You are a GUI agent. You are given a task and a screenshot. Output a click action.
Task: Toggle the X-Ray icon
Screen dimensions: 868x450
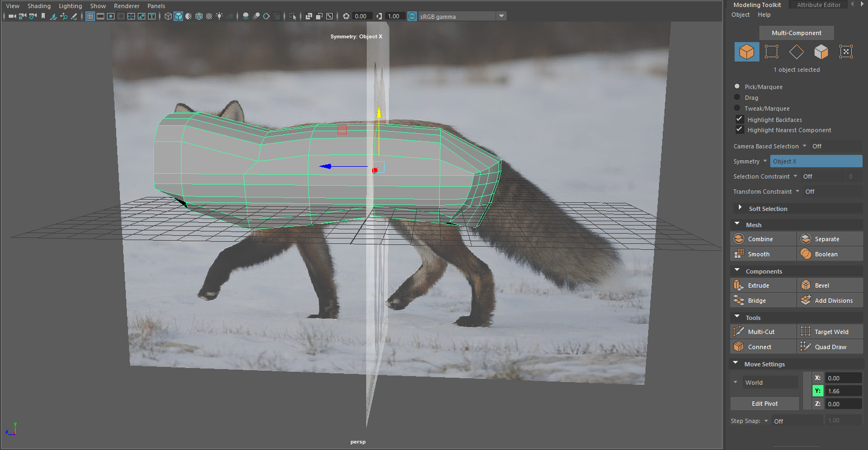309,16
